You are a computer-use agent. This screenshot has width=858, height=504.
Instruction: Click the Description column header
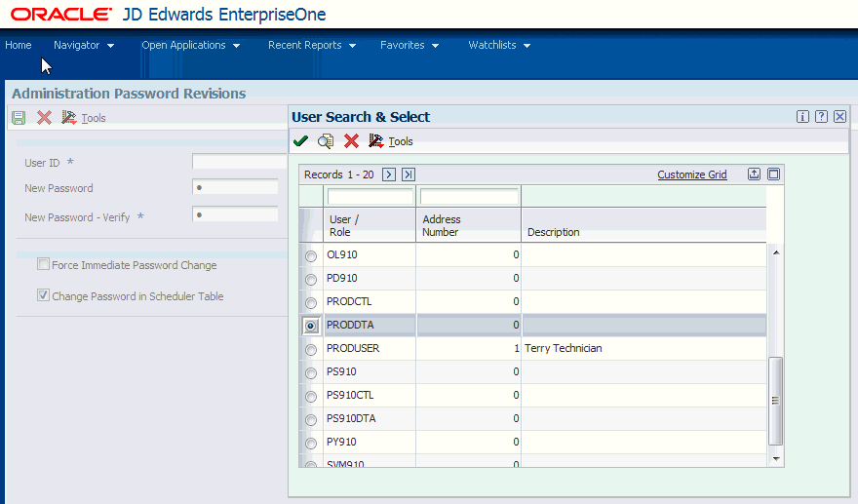[644, 225]
